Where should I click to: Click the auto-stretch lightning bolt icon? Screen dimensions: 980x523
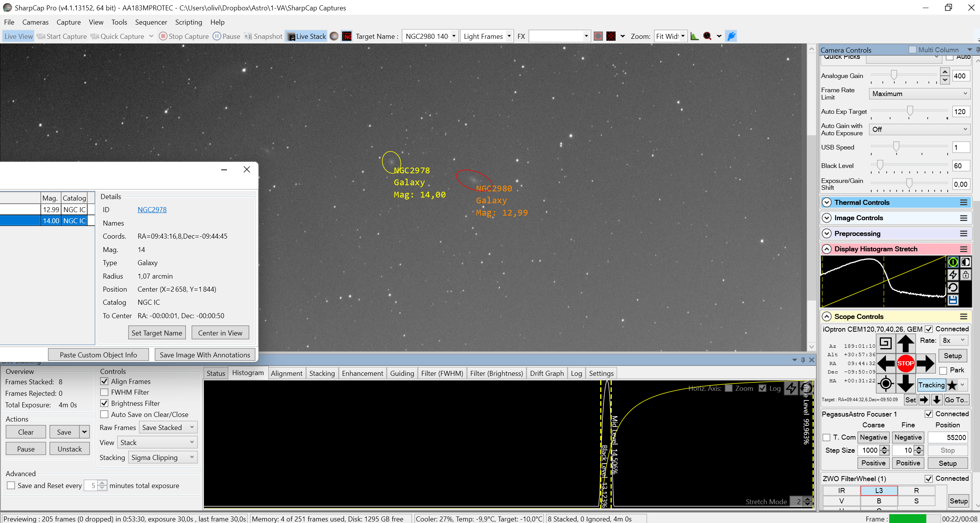[x=953, y=274]
